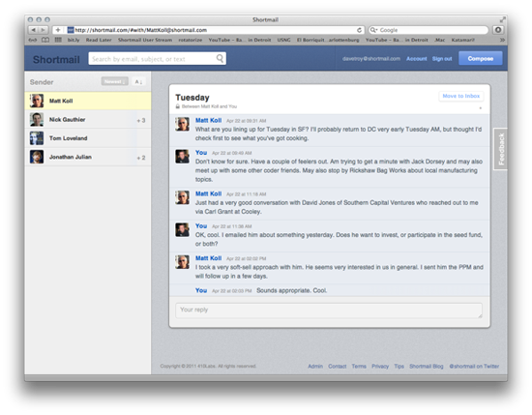Screen dimensions: 532x415
Task: Focus the Your reply text box
Action: click(329, 311)
